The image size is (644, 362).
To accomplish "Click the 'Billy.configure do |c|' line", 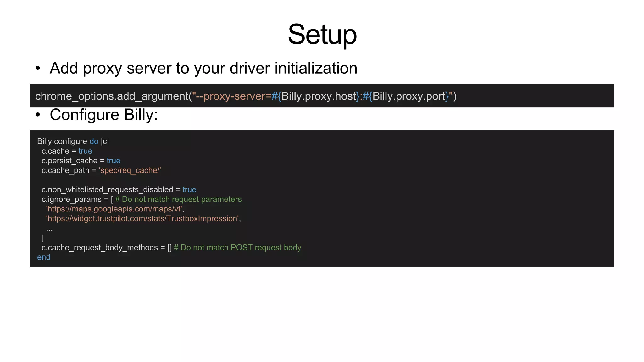I will (x=73, y=141).
